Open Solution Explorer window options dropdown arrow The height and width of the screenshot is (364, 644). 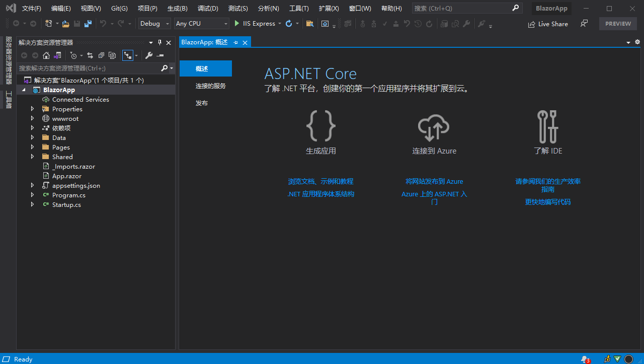[150, 43]
